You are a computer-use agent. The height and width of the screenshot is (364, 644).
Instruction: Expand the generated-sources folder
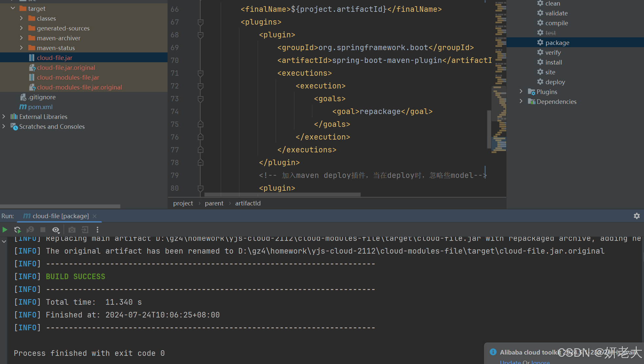click(21, 28)
